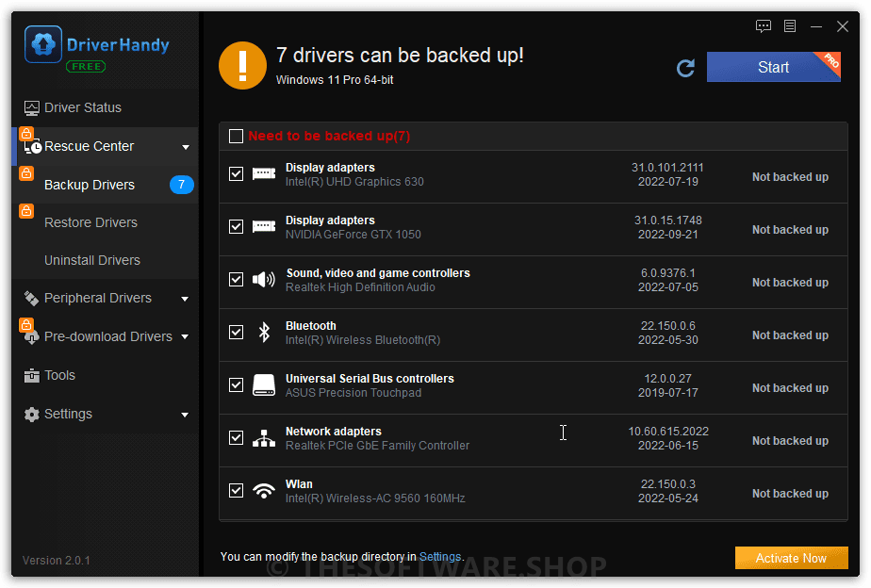The height and width of the screenshot is (588, 871).
Task: Open the Driver Status section
Action: point(105,107)
